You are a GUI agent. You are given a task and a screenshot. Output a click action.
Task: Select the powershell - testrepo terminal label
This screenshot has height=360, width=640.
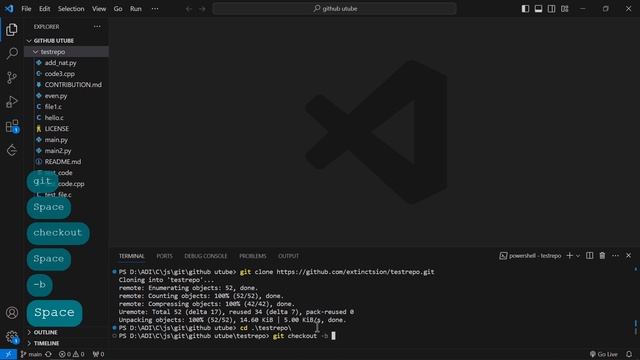click(x=531, y=256)
